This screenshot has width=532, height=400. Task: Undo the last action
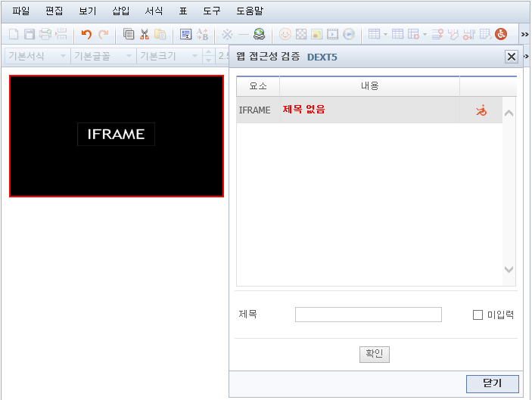(x=86, y=34)
